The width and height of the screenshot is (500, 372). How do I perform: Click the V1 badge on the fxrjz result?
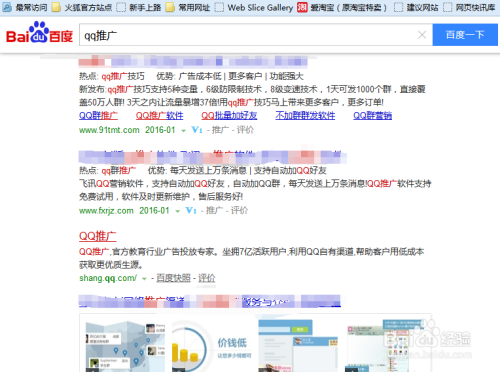[191, 210]
